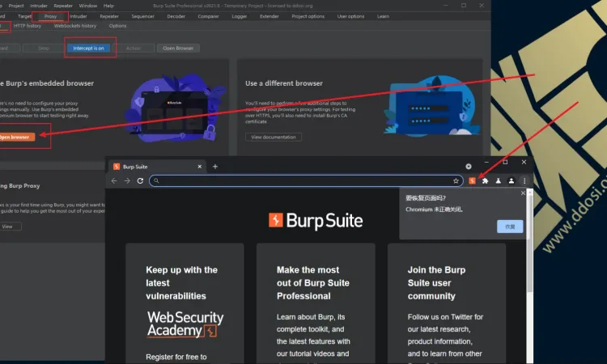Click the Open Browser button in Burp toolbar
The width and height of the screenshot is (607, 364).
click(178, 48)
